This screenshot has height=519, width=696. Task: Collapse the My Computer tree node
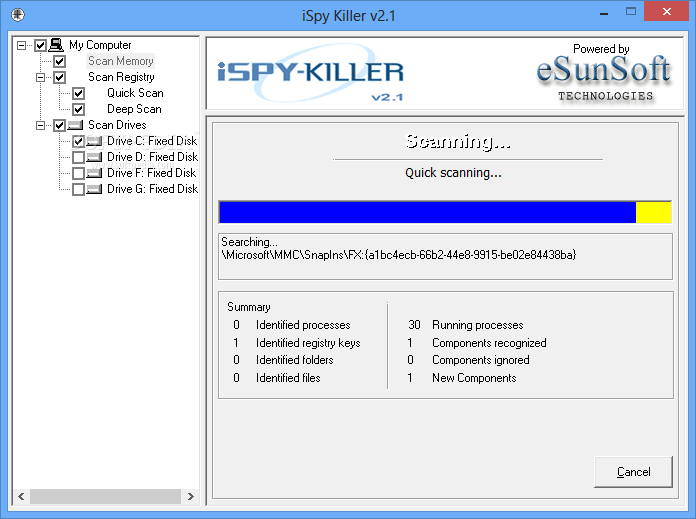[x=21, y=45]
